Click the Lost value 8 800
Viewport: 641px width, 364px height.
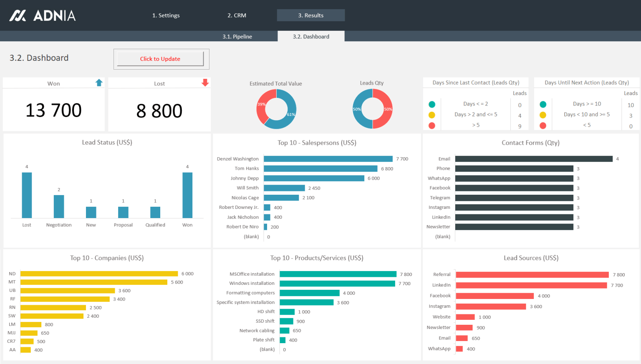[x=159, y=111]
